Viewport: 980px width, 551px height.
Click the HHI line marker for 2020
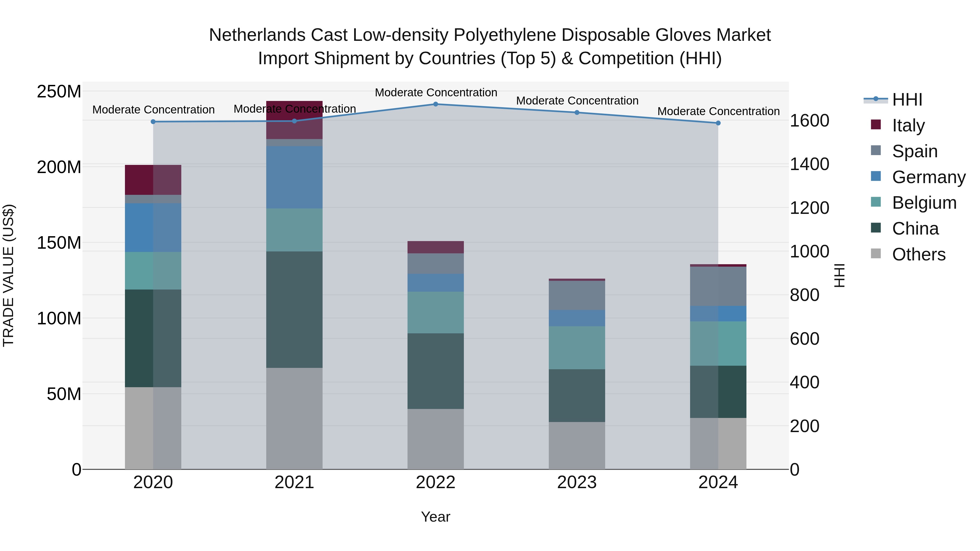pyautogui.click(x=153, y=122)
